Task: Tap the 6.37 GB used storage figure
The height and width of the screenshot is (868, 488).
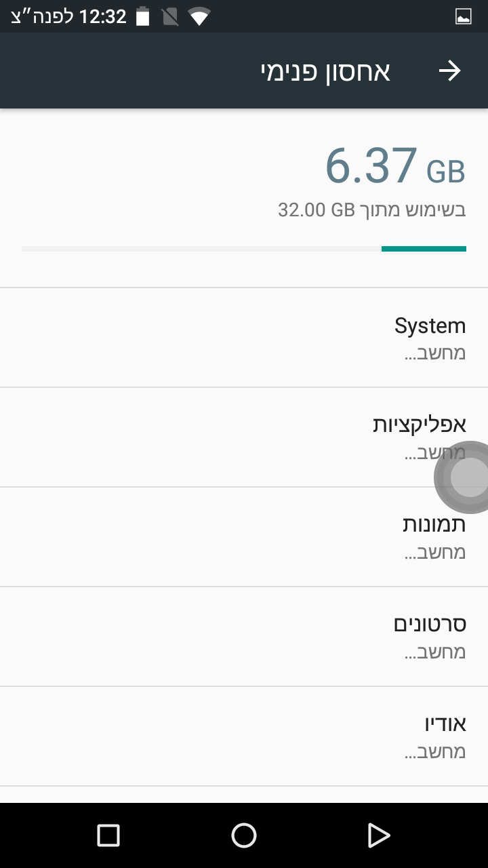Action: click(x=395, y=167)
